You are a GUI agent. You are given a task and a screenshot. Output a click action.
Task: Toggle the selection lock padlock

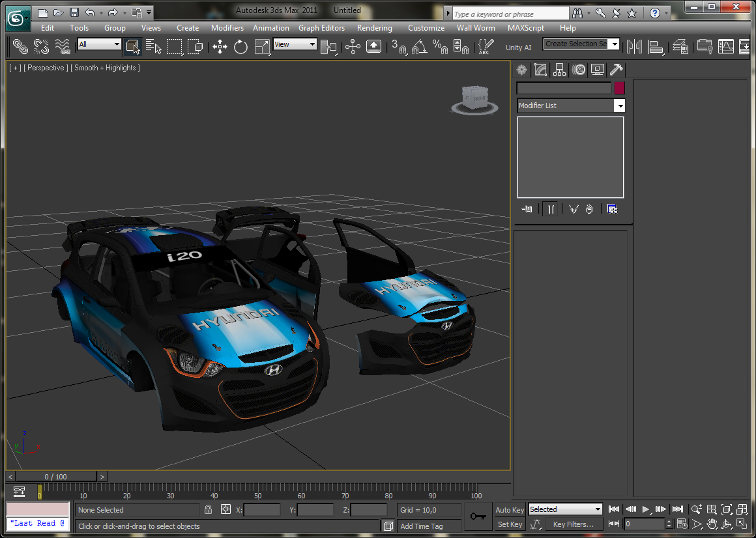pyautogui.click(x=209, y=510)
